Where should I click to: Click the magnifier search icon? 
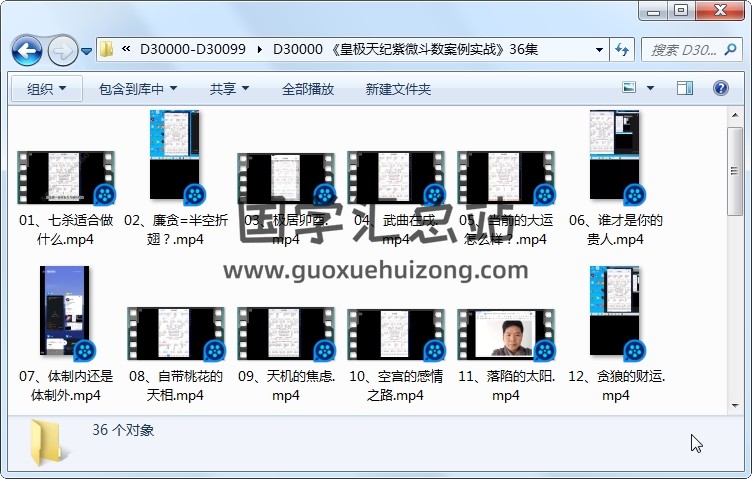point(730,49)
